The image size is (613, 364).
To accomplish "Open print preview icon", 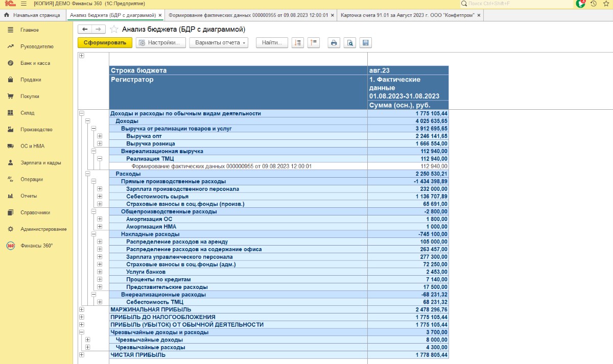I will (x=349, y=43).
